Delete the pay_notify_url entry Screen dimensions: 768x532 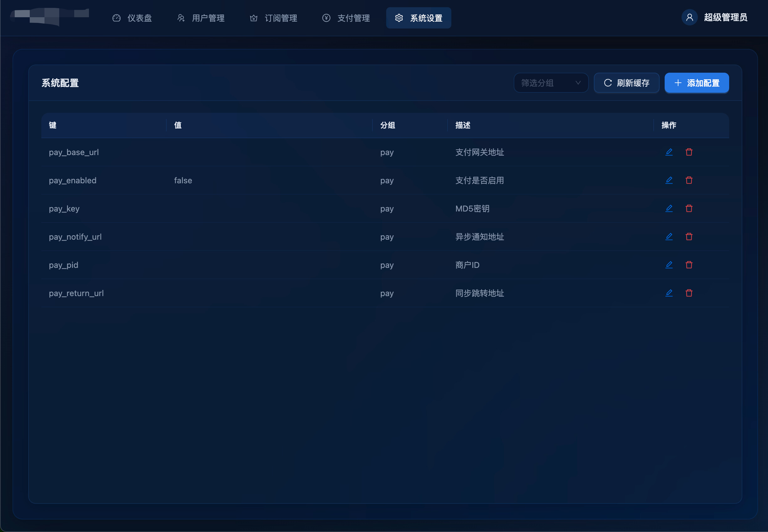click(x=689, y=237)
